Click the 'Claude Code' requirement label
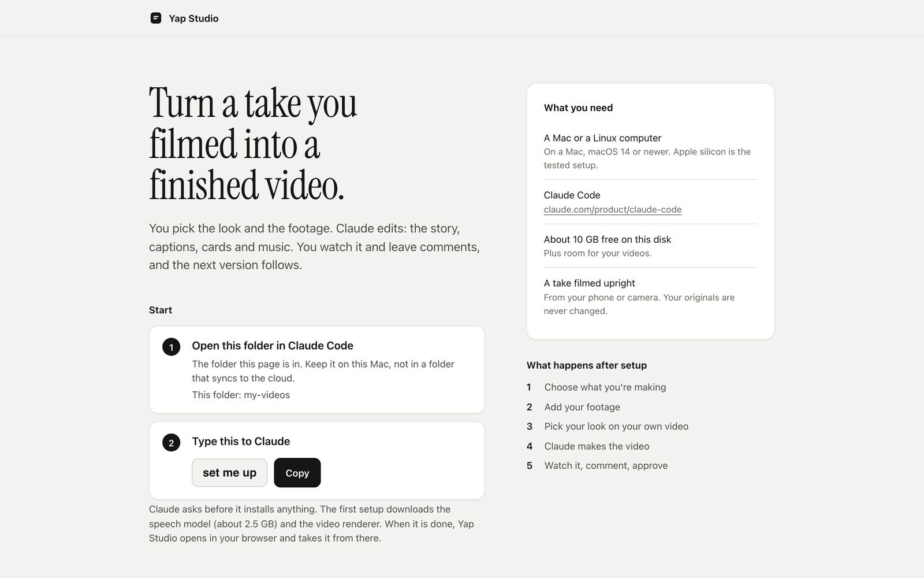This screenshot has width=924, height=578. (x=572, y=195)
